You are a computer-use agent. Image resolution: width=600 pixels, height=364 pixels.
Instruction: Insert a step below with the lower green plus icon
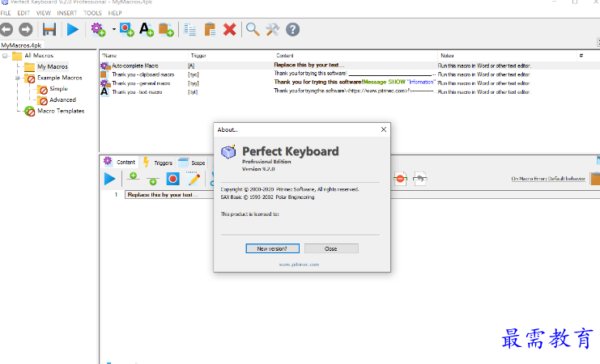[x=153, y=181]
